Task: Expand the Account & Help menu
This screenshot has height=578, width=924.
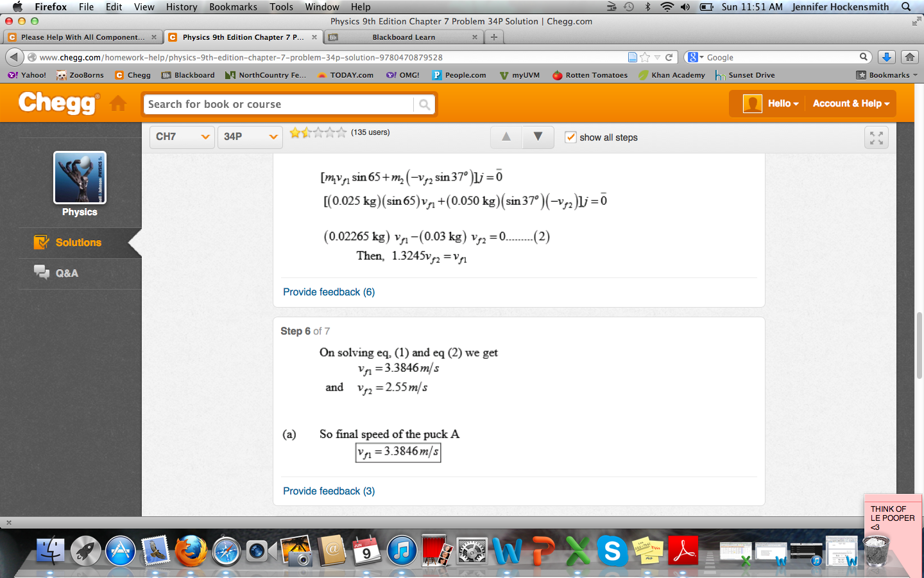Action: (x=850, y=103)
